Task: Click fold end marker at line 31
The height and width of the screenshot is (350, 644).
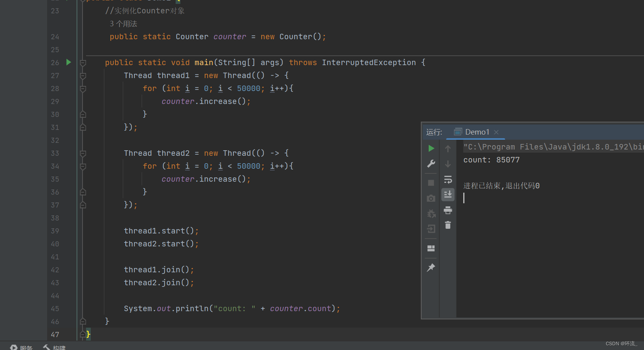Action: pos(83,128)
